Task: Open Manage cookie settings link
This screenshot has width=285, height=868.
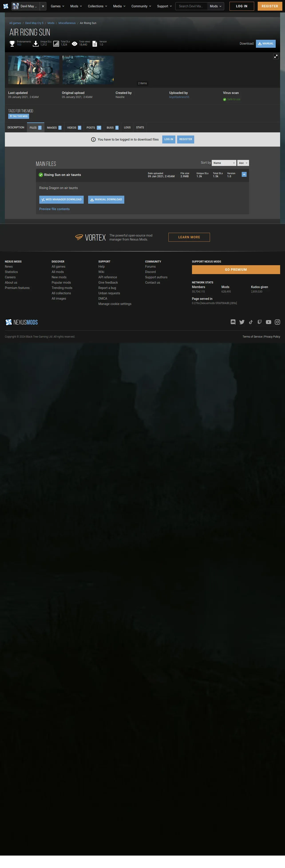Action: (x=115, y=304)
